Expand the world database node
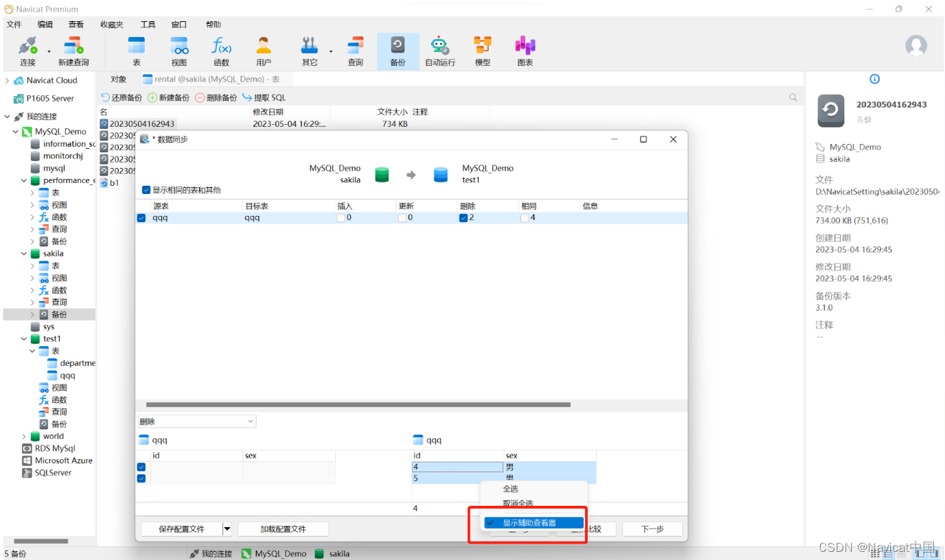The height and width of the screenshot is (560, 945). click(x=24, y=436)
